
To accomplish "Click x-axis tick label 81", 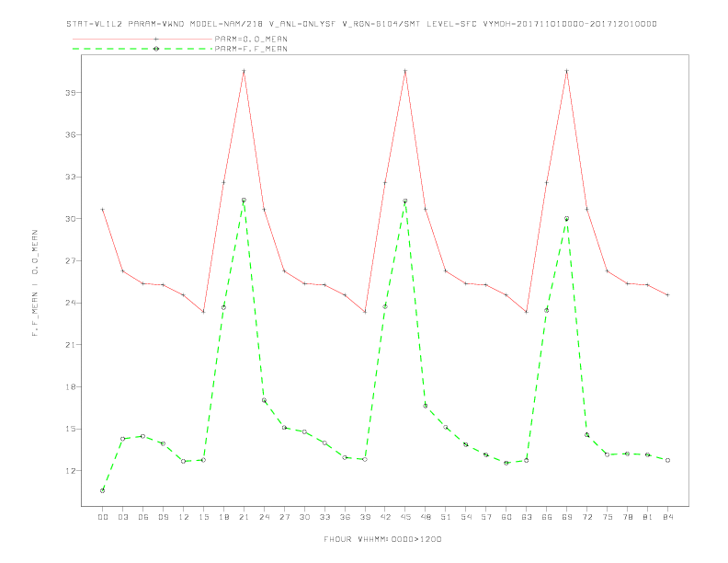I will click(x=648, y=517).
